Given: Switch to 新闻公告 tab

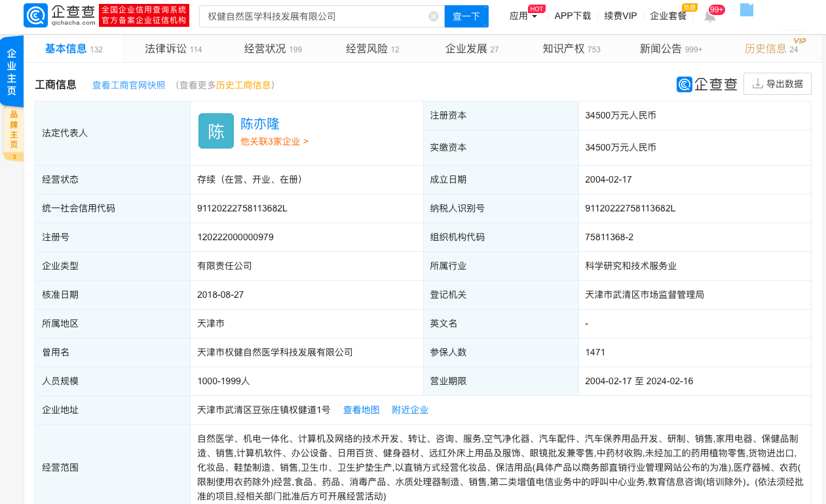Looking at the screenshot, I should tap(671, 49).
